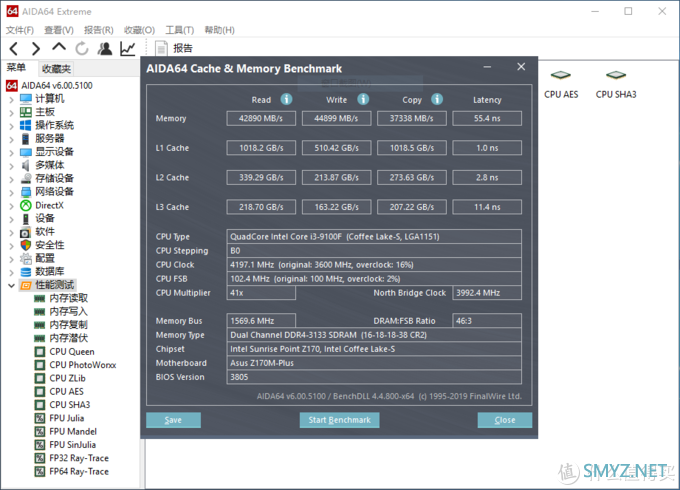Expand the 显示设备 tree node
Image resolution: width=680 pixels, height=490 pixels.
pos(11,153)
